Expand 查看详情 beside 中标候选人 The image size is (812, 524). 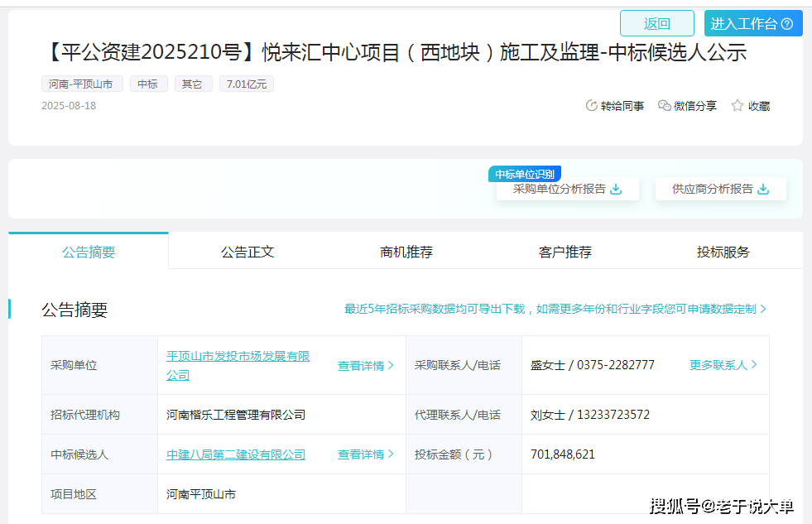tap(365, 454)
